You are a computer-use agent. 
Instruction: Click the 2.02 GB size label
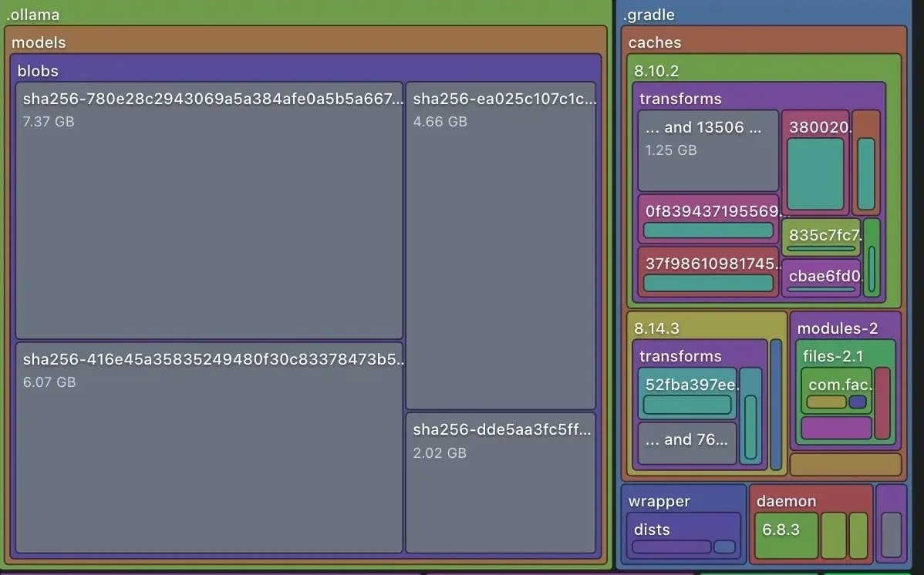tap(440, 452)
